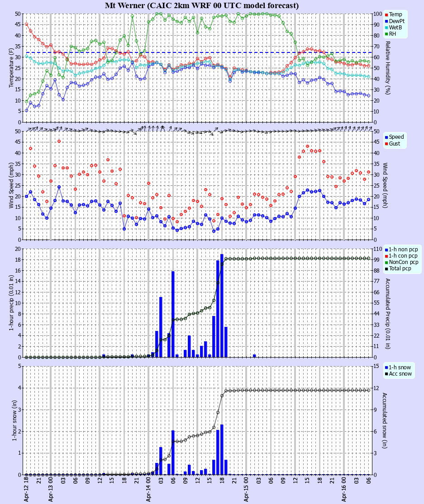Select the Acc snow legend marker

pyautogui.click(x=386, y=374)
